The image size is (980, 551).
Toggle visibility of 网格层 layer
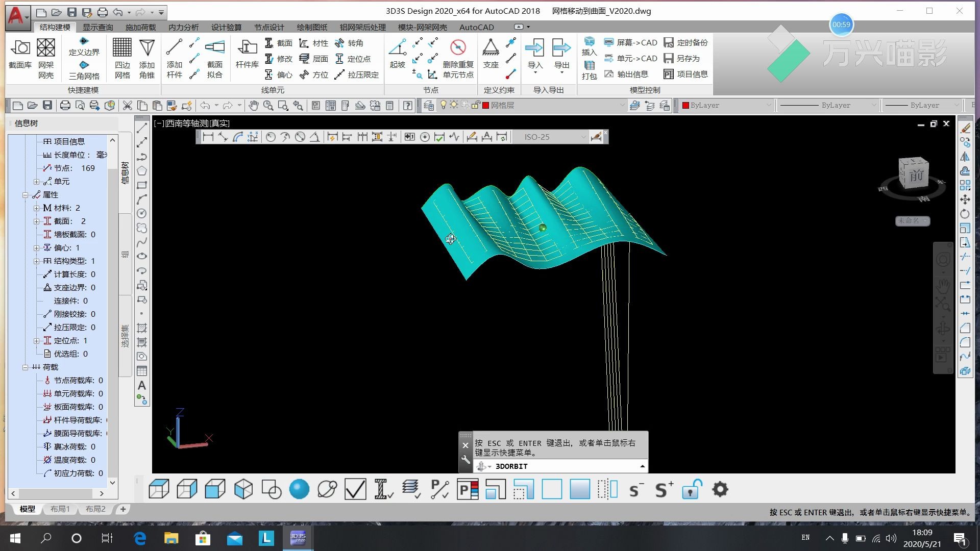[444, 105]
